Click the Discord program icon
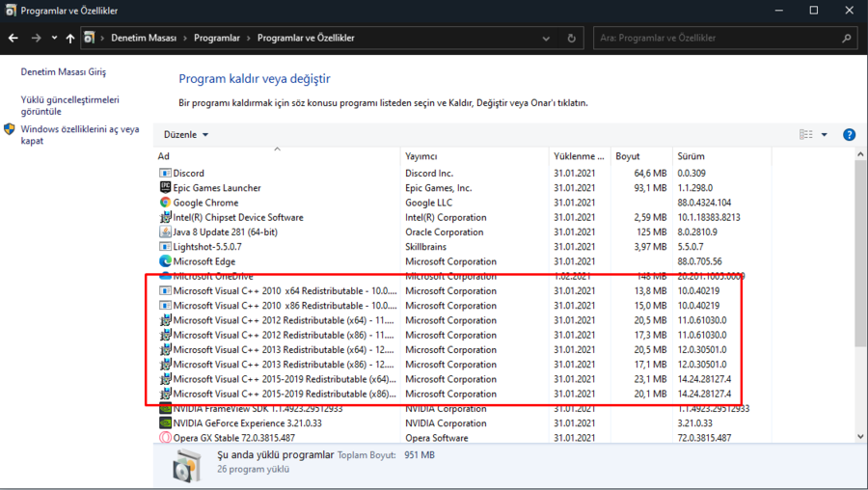 (165, 174)
